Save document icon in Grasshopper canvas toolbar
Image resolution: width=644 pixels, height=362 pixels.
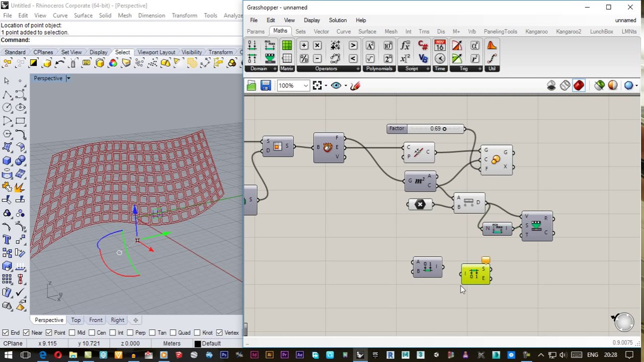click(266, 85)
